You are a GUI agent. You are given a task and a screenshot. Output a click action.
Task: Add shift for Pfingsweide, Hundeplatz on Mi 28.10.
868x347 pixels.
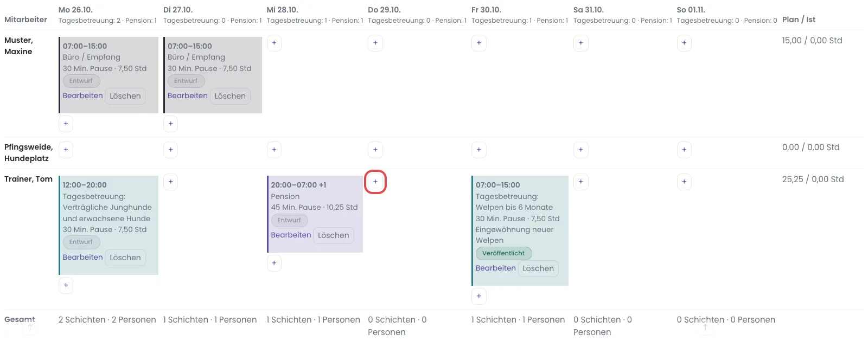pyautogui.click(x=274, y=150)
